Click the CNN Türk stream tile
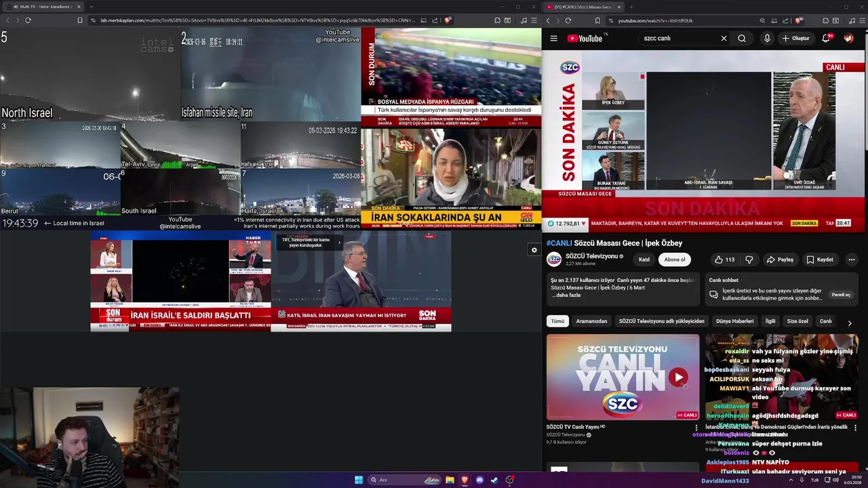868x488 pixels. (451, 179)
